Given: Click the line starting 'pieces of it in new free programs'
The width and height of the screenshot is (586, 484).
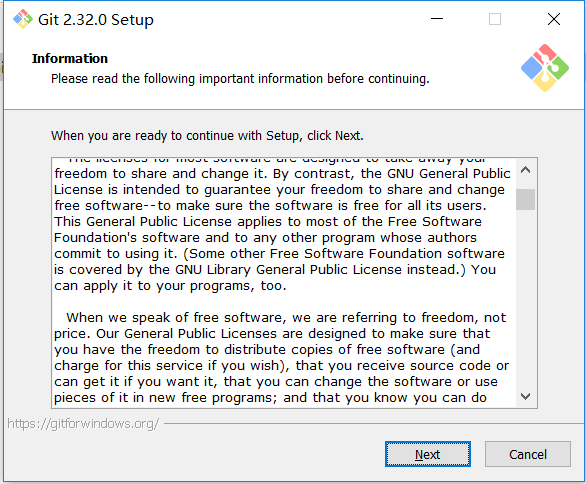Looking at the screenshot, I should 270,398.
